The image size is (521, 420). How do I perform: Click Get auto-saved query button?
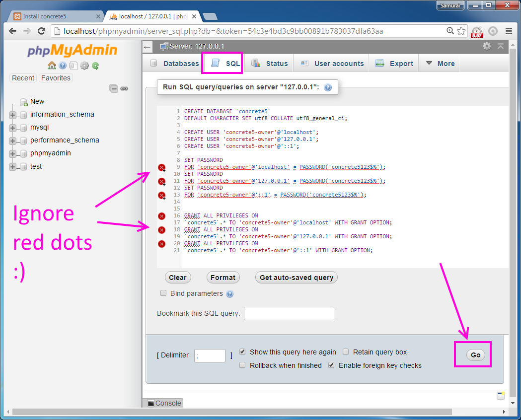point(297,278)
